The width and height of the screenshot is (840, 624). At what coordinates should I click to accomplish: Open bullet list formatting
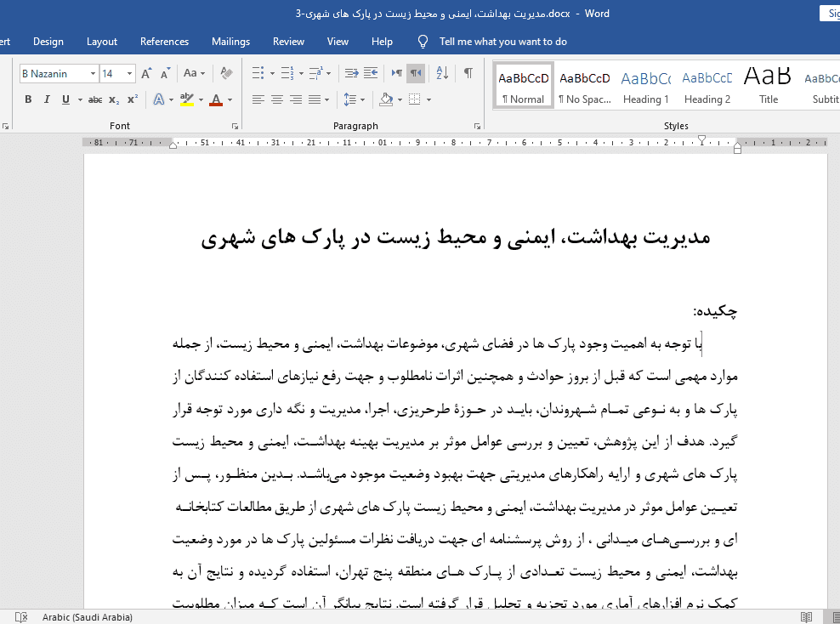(x=258, y=73)
